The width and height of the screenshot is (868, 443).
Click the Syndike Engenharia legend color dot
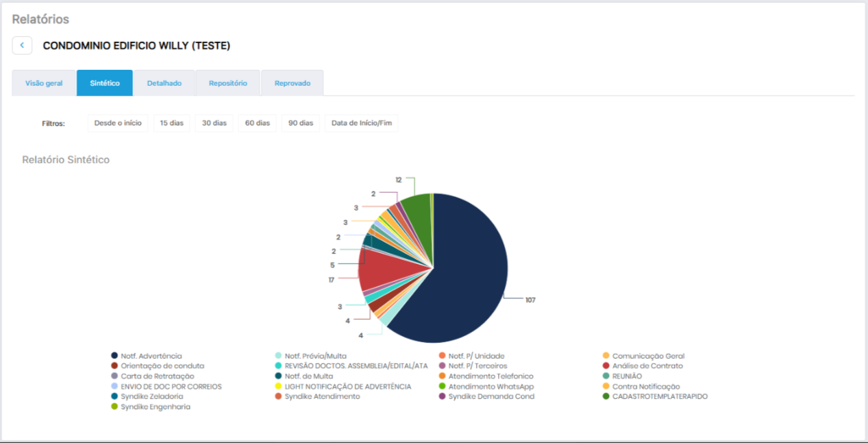click(x=114, y=407)
